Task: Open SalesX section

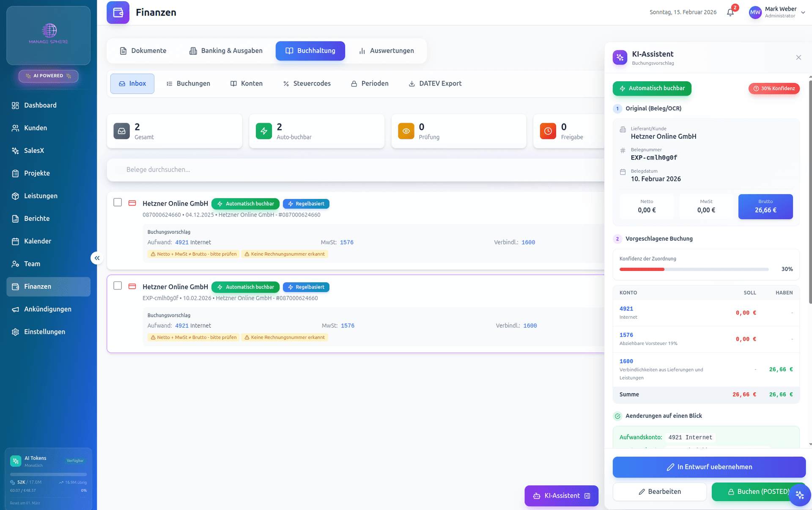Action: click(x=48, y=151)
